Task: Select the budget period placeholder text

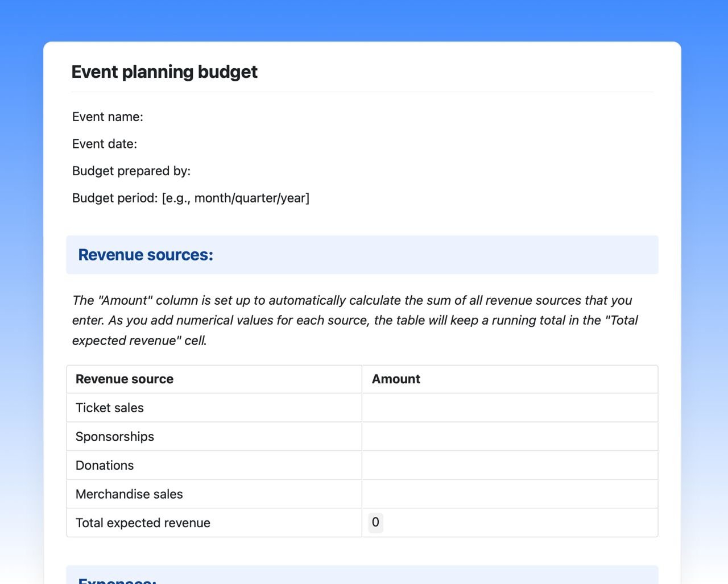Action: [x=235, y=198]
